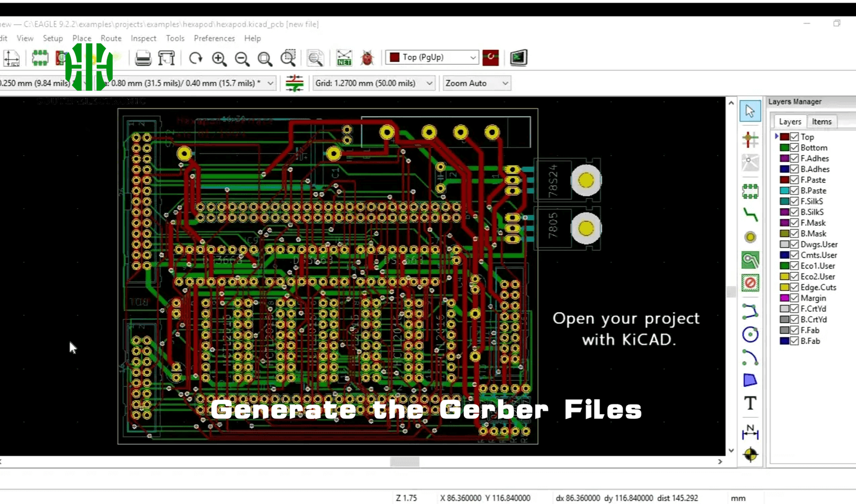Click the horizontal canvas scrollbar

(404, 461)
